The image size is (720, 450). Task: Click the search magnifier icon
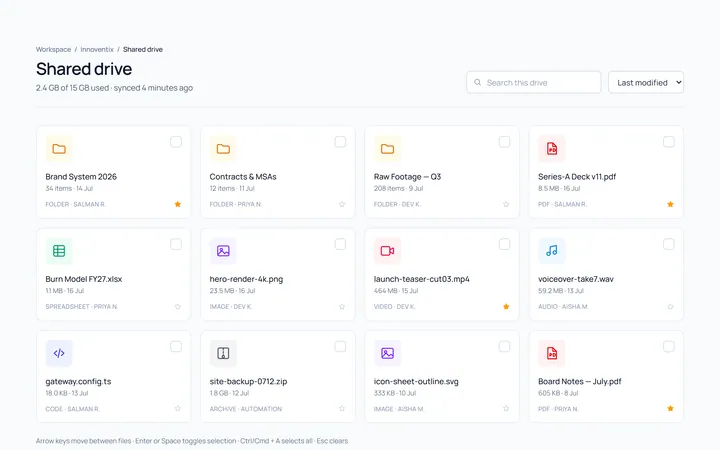point(478,82)
